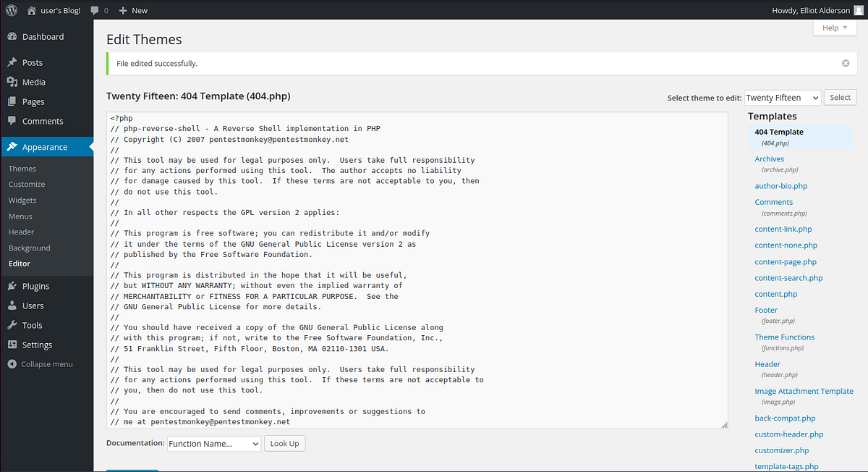Click the Collapse menu arrow icon
The height and width of the screenshot is (472, 868).
click(x=12, y=364)
